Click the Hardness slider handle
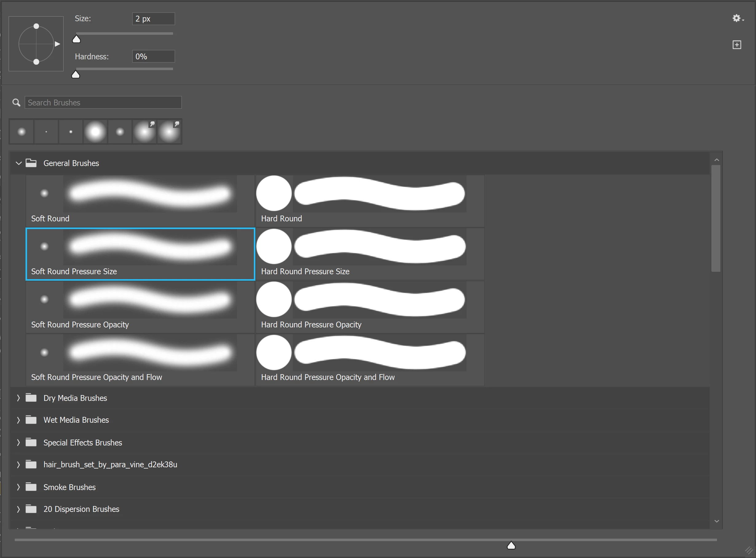 coord(76,75)
